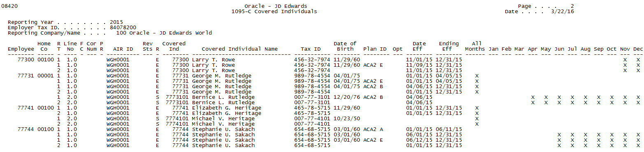Image resolution: width=644 pixels, height=152 pixels.
Task: Click the Date of Birth column header
Action: [345, 46]
